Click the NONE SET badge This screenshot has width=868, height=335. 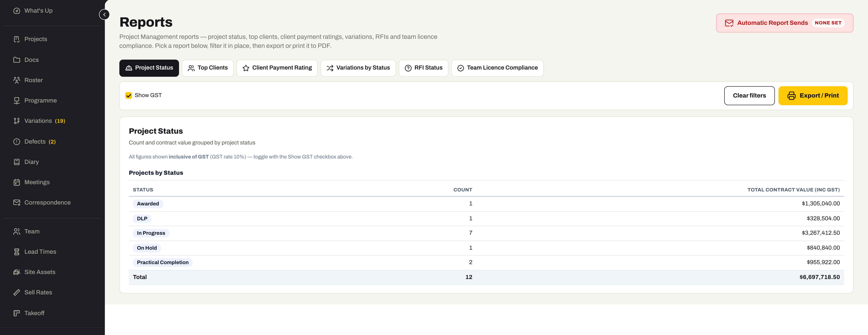[828, 23]
